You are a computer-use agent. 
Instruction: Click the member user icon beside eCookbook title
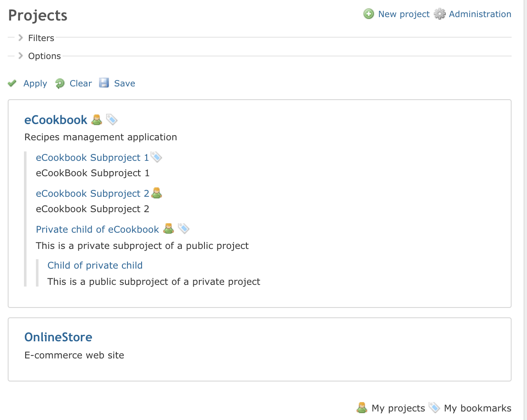coord(97,120)
